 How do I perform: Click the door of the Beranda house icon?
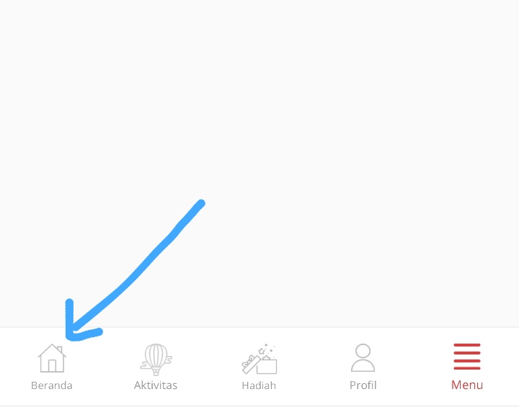pyautogui.click(x=52, y=366)
